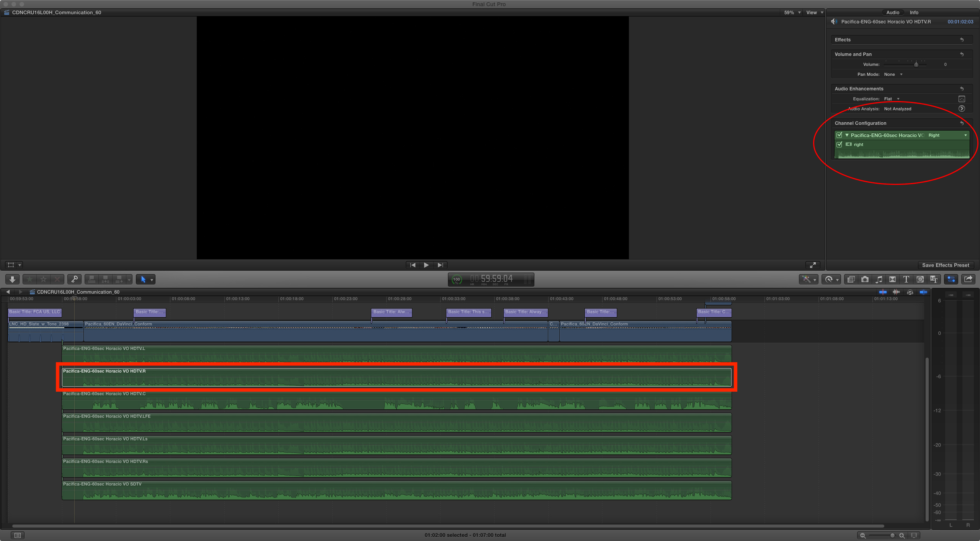Screen dimensions: 980x541
Task: Click Save Effects Preset button
Action: 945,265
